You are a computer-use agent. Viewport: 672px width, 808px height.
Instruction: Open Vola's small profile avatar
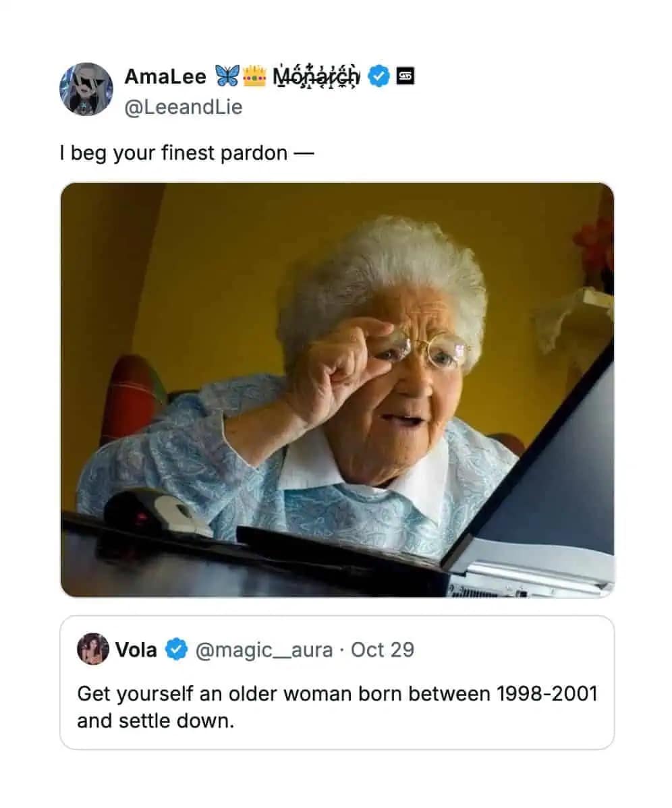point(92,650)
